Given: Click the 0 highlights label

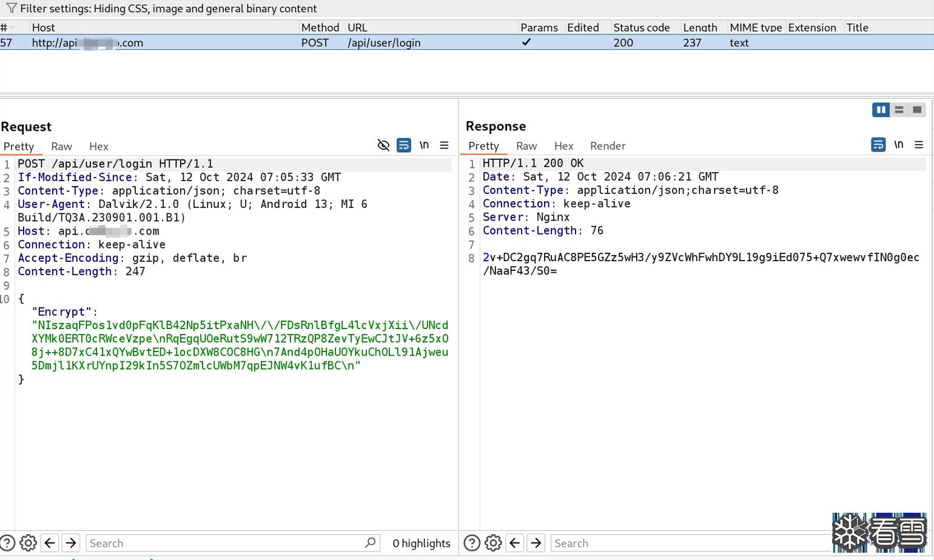Looking at the screenshot, I should pyautogui.click(x=422, y=543).
